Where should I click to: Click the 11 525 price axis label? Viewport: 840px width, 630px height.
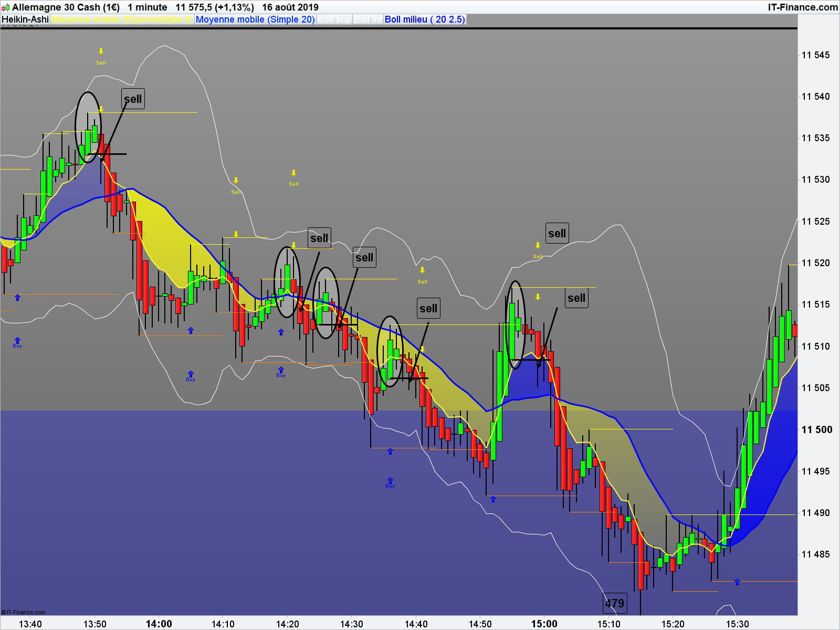click(816, 222)
